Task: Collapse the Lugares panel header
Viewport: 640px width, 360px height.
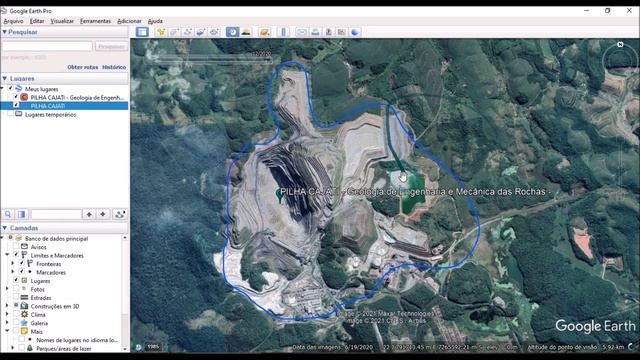Action: (4, 78)
